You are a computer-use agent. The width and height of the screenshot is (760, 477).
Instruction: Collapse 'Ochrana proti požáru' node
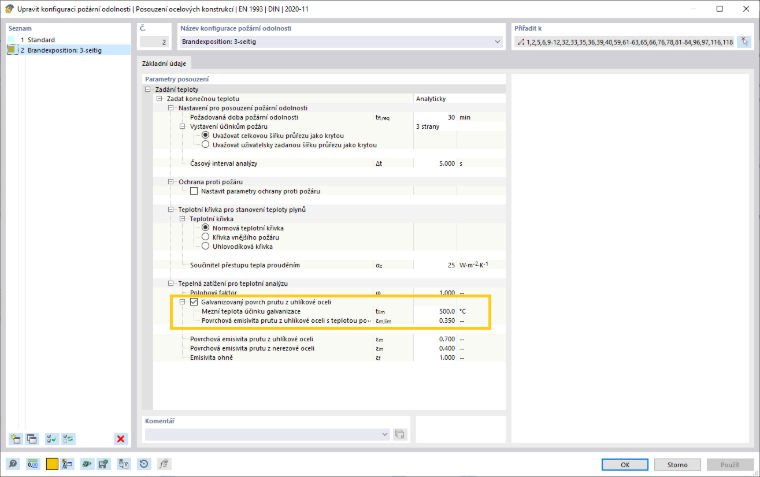[x=171, y=181]
